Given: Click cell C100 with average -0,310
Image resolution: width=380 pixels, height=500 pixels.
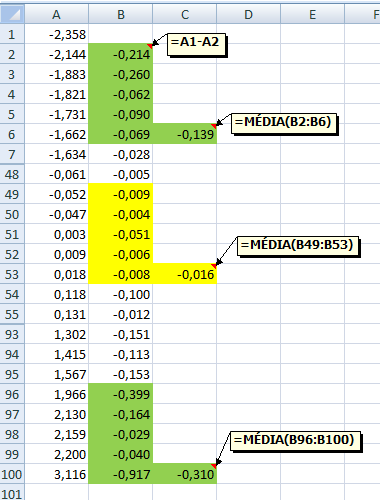Looking at the screenshot, I should [x=185, y=474].
